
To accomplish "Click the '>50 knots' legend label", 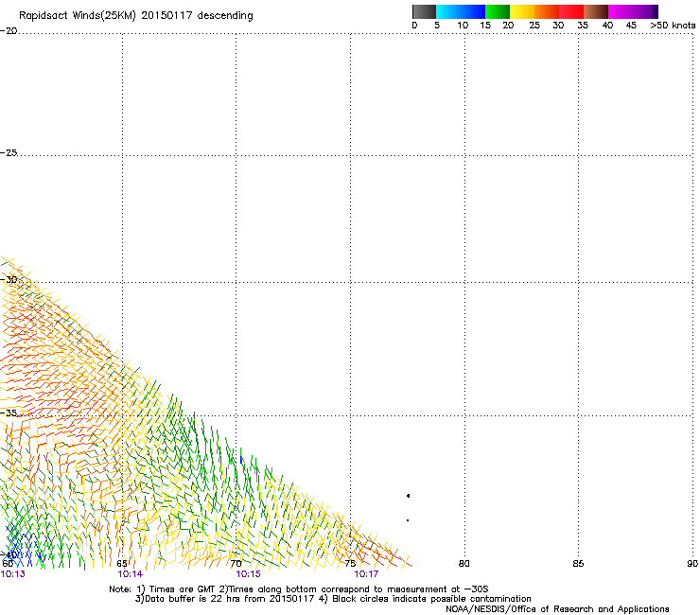I will point(673,26).
